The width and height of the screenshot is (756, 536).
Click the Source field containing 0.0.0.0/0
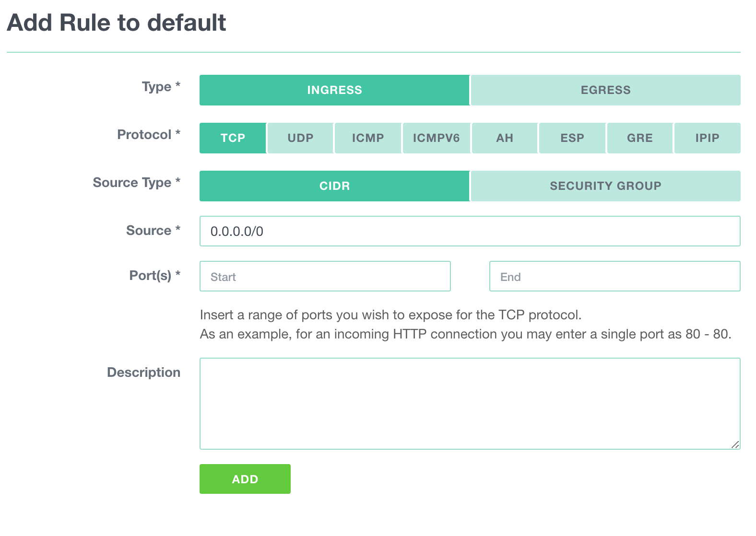click(x=470, y=231)
